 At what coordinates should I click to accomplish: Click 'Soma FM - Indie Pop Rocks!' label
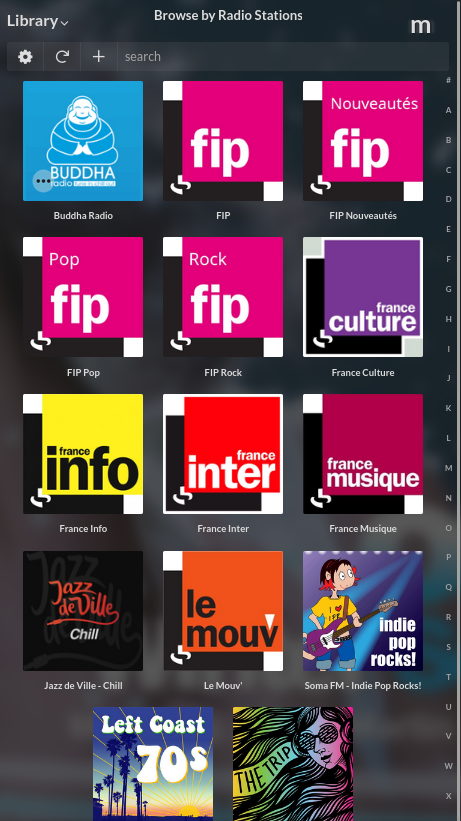pos(363,685)
